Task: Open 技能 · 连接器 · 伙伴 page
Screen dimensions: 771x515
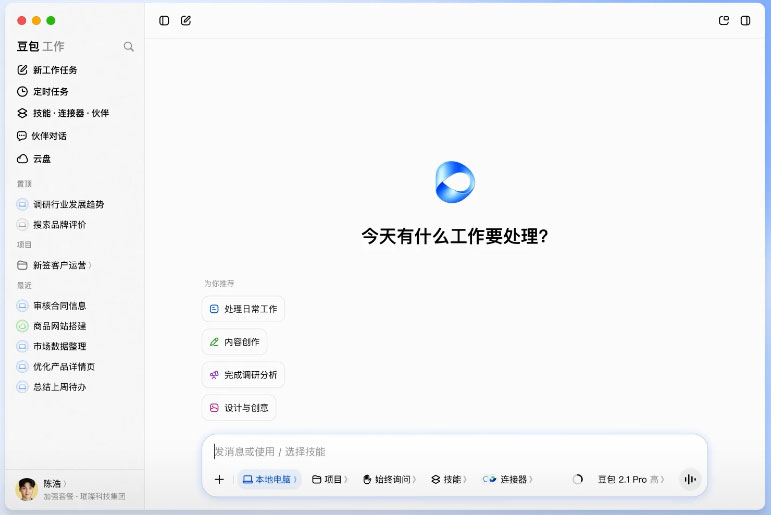Action: pos(63,113)
